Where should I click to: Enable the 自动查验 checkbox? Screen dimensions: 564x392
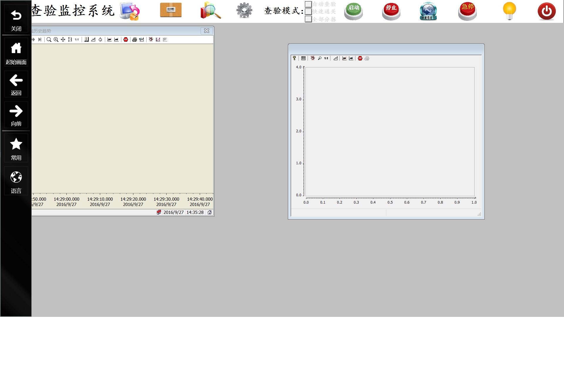click(308, 4)
